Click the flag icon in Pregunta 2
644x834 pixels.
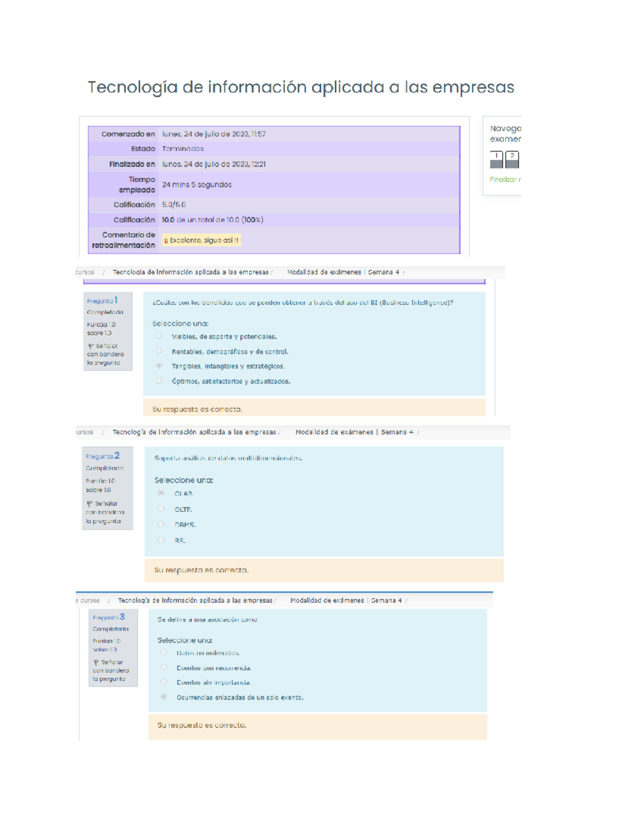point(90,504)
